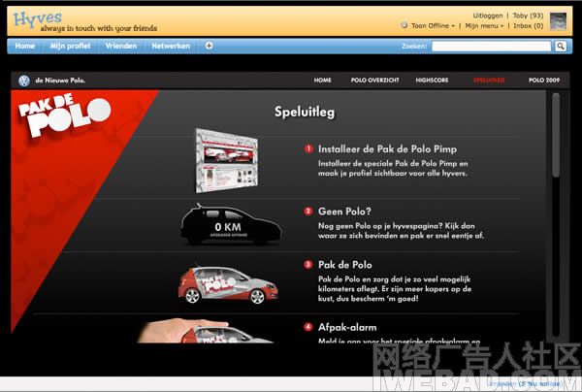Click the plus icon after Netwerken
Image resolution: width=582 pixels, height=392 pixels.
pyautogui.click(x=210, y=46)
